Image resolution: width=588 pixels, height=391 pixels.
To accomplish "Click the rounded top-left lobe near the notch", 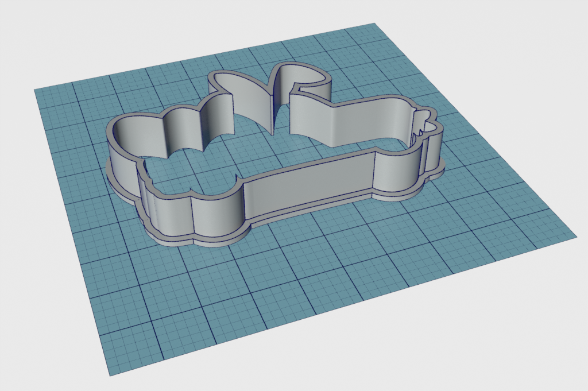I will pyautogui.click(x=230, y=80).
